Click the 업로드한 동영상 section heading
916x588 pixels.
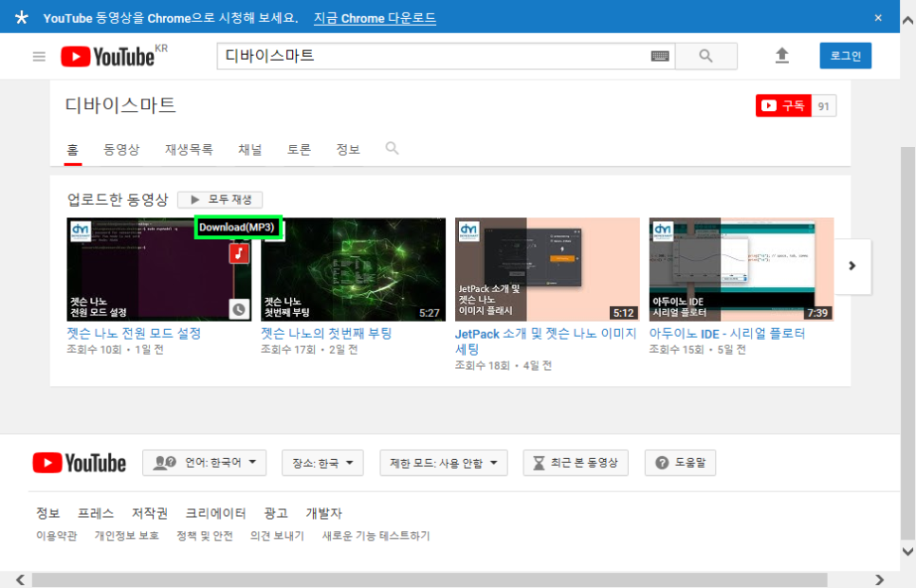coord(118,200)
